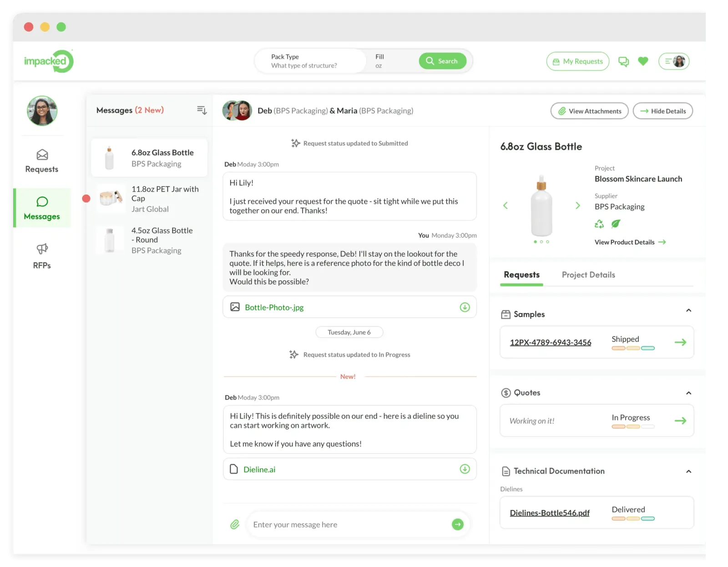Open favorites with the heart icon
Viewport: 728px width, 567px height.
pos(643,61)
